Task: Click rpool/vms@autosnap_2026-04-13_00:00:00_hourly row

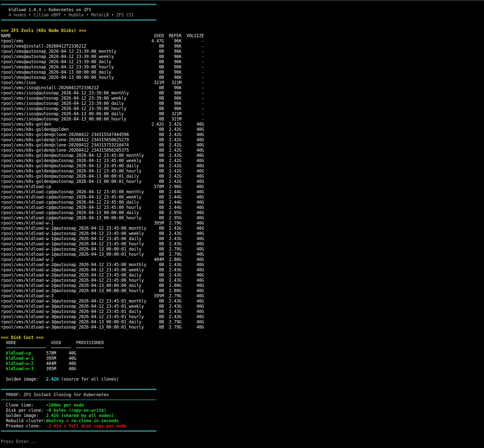Action: [102, 77]
